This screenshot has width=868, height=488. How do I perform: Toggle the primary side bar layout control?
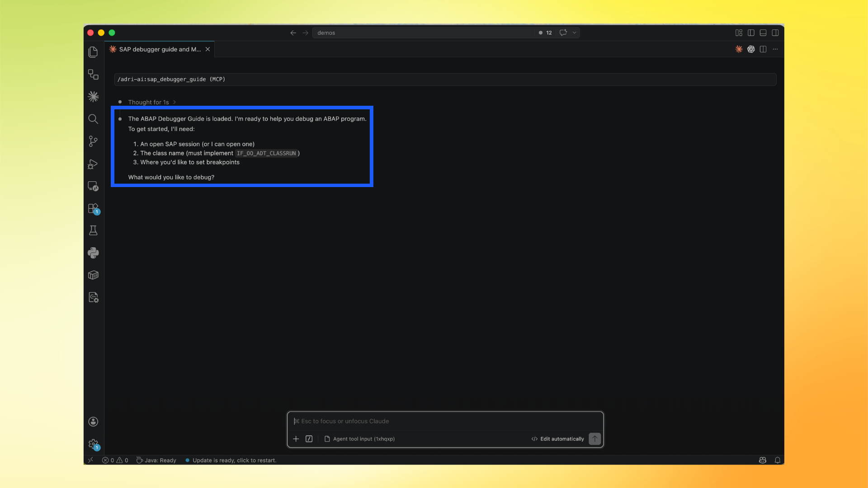pos(751,33)
